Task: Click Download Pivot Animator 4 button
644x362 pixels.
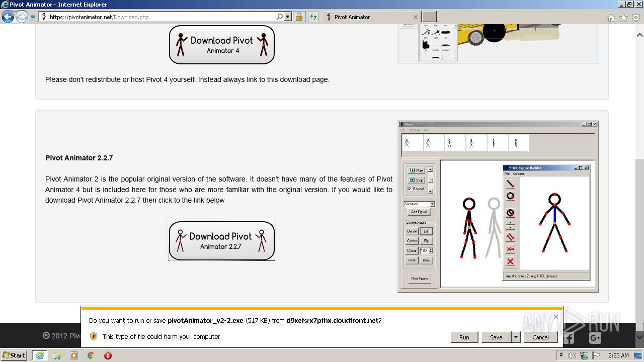Action: pos(222,45)
